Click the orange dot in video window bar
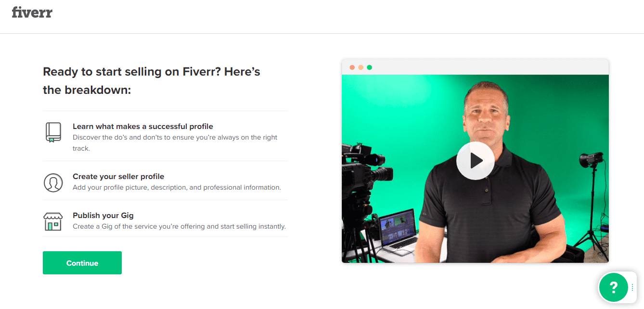644x309 pixels. [361, 67]
